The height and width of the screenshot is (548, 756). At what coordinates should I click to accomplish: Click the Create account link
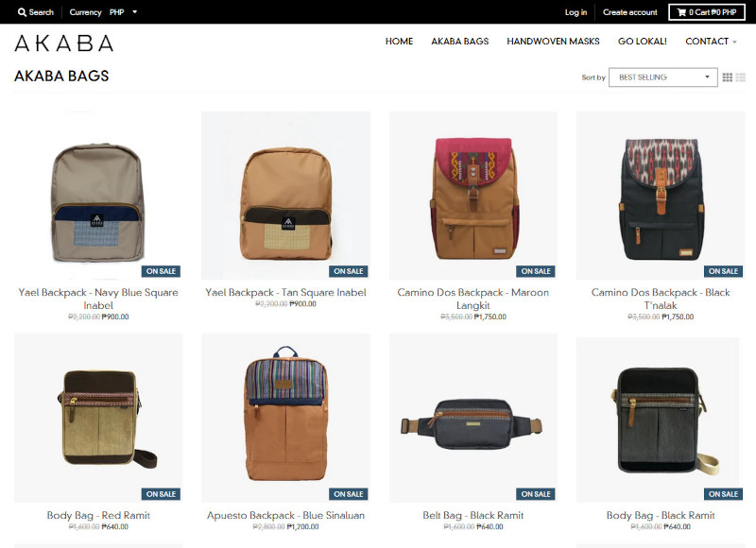[629, 12]
